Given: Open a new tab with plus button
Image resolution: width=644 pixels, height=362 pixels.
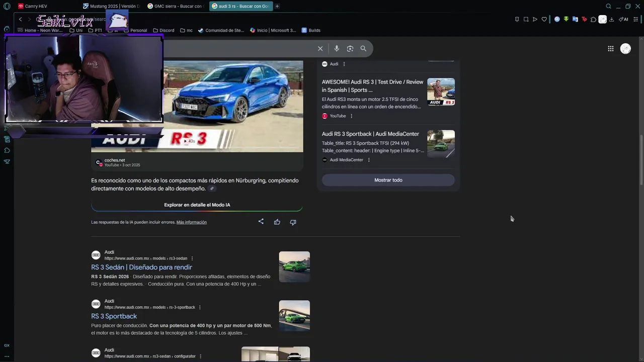Looking at the screenshot, I should pyautogui.click(x=277, y=6).
